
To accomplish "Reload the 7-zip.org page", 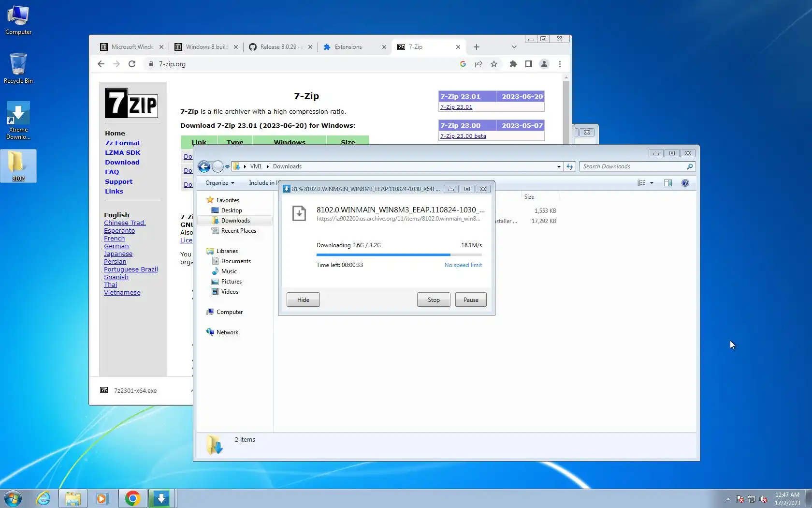I will tap(132, 64).
